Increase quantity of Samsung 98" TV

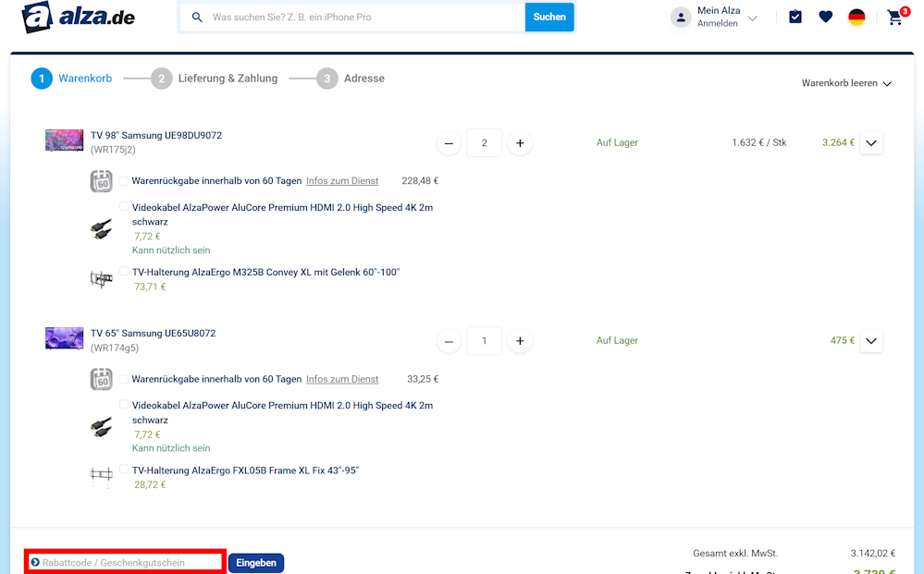[520, 143]
